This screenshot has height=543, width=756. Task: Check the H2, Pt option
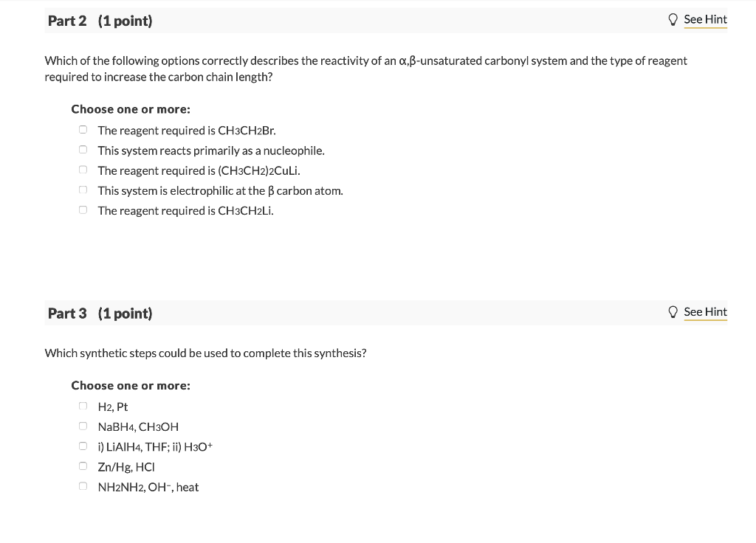click(x=83, y=407)
